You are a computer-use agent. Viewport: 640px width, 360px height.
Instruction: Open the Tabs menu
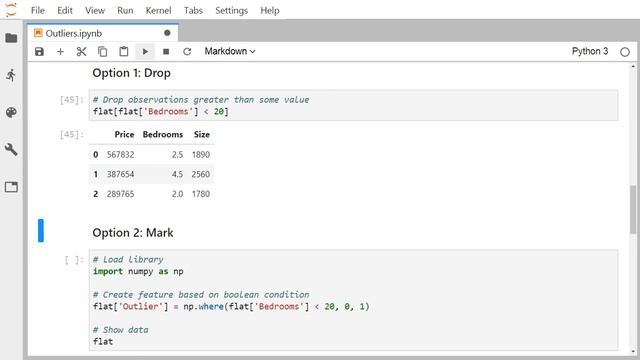[193, 10]
